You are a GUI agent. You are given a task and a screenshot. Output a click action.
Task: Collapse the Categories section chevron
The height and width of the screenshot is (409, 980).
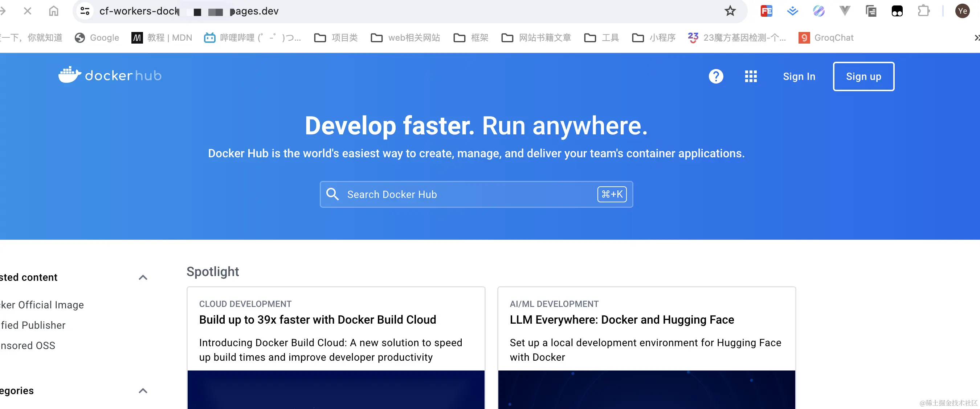(x=143, y=391)
